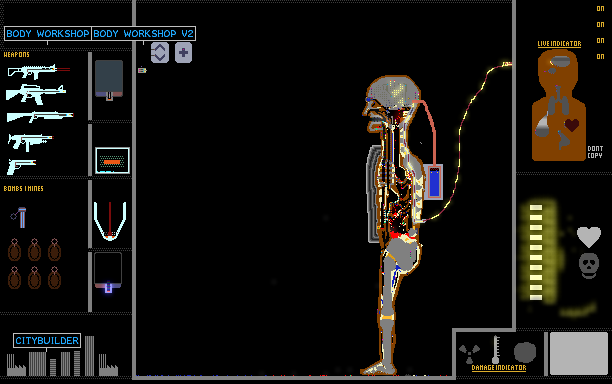Select the blue tank on the body
Image resolution: width=612 pixels, height=384 pixels.
(x=434, y=182)
